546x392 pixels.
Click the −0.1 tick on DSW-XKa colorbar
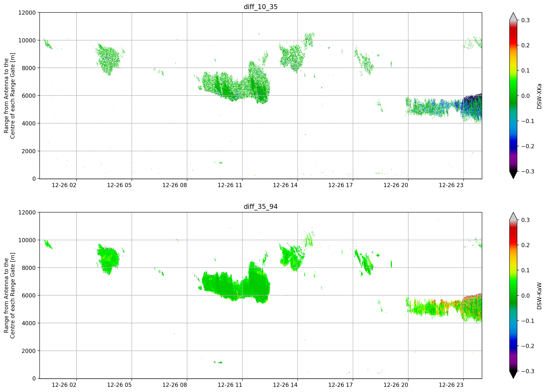click(x=528, y=121)
